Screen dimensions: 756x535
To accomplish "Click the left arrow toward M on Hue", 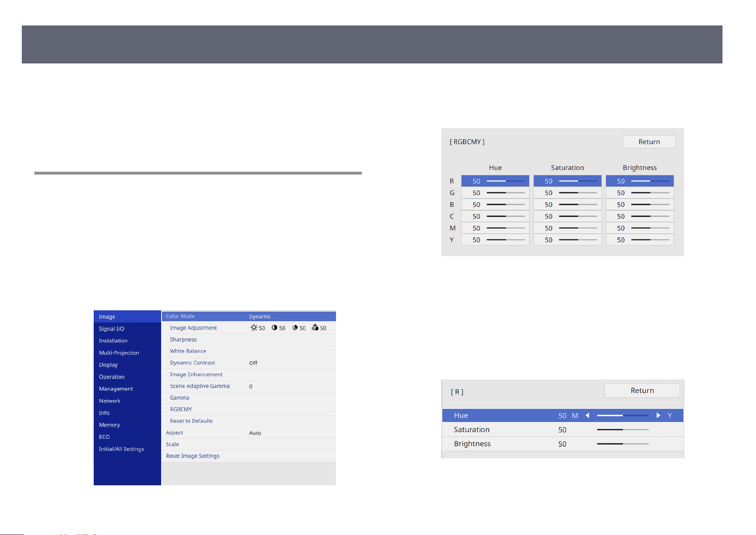I will coord(588,415).
